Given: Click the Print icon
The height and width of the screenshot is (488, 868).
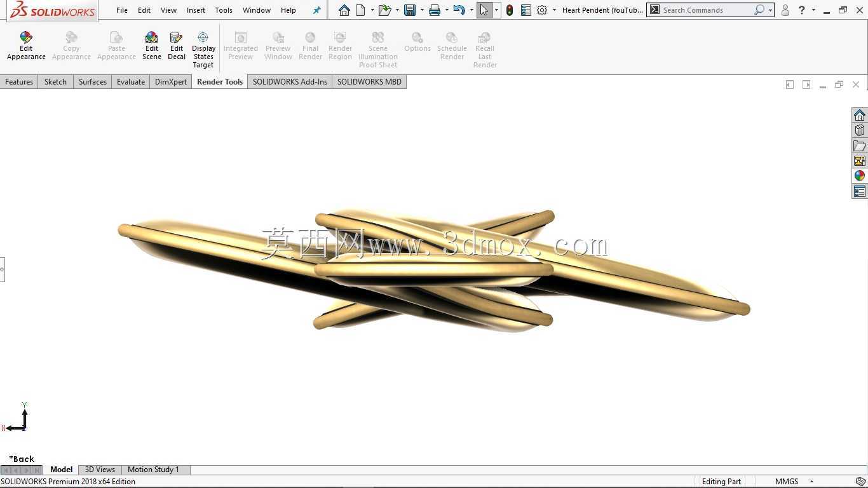Looking at the screenshot, I should click(435, 10).
